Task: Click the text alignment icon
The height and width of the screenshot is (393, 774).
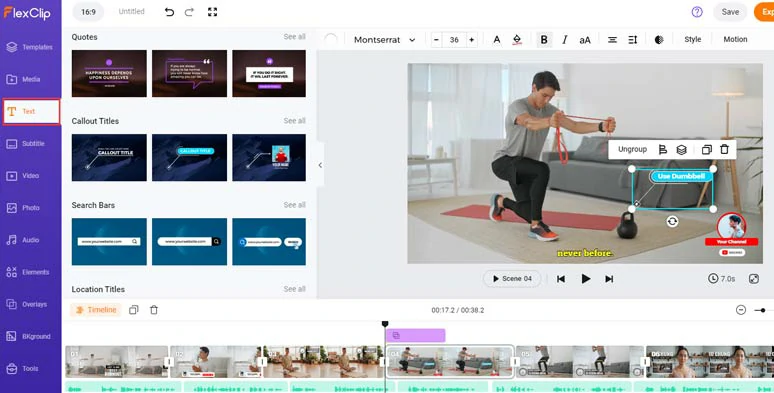Action: [612, 40]
